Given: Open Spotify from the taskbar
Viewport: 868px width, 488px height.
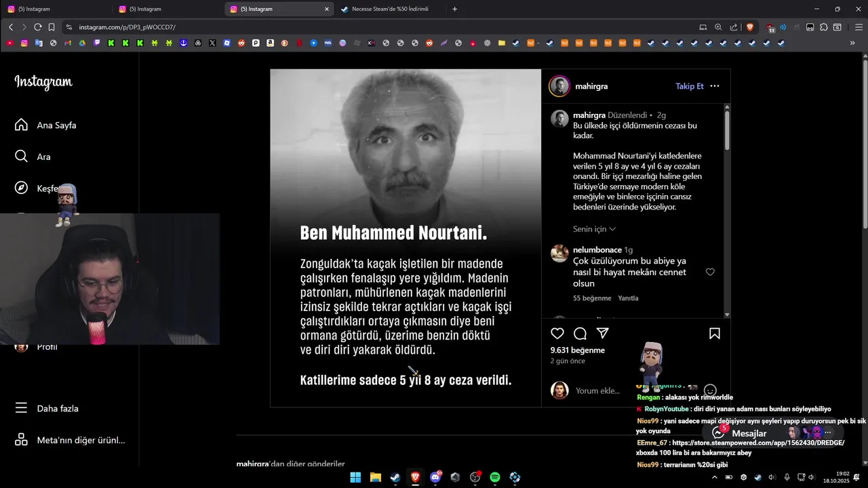Looking at the screenshot, I should 495,477.
